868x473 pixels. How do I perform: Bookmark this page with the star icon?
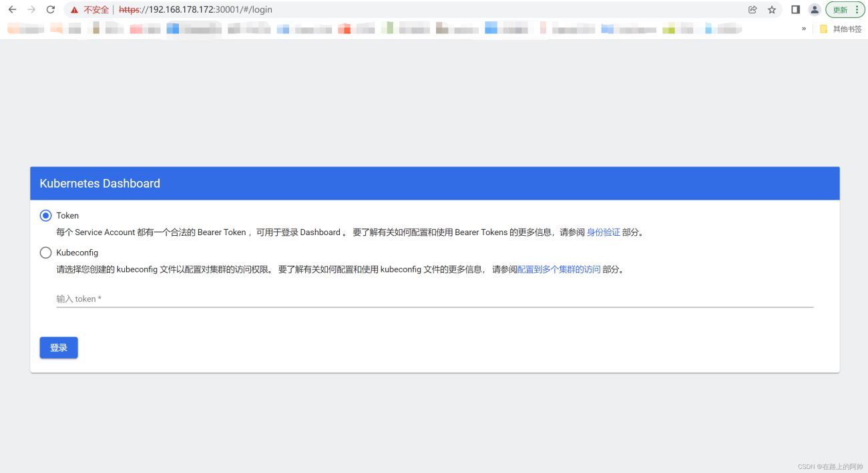tap(772, 10)
